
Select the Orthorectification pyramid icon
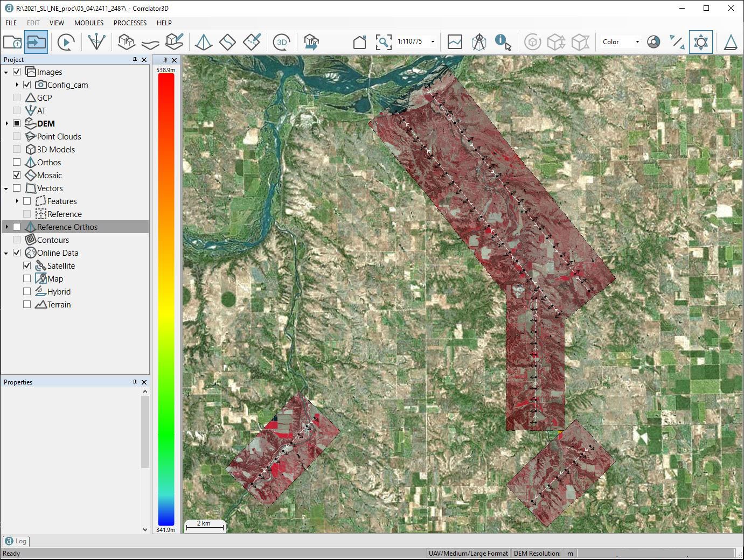(204, 42)
